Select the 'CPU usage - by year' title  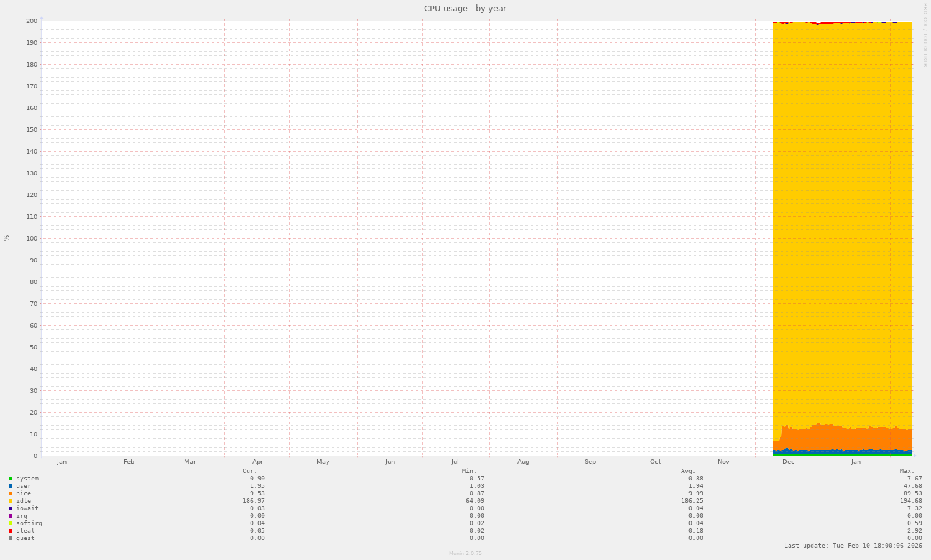(x=465, y=8)
